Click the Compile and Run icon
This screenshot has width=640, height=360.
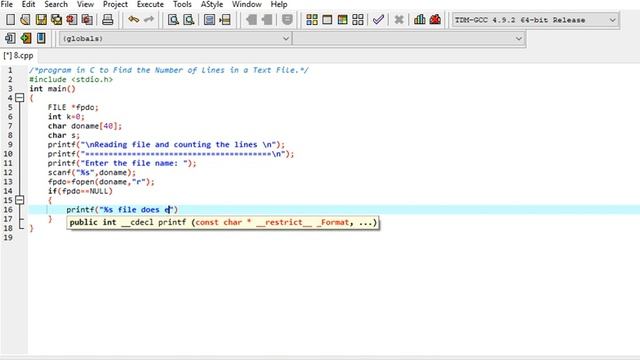click(x=342, y=20)
